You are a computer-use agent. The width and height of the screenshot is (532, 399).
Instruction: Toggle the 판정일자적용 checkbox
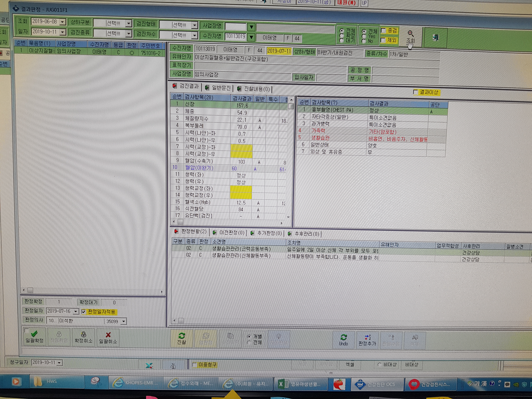pos(84,312)
